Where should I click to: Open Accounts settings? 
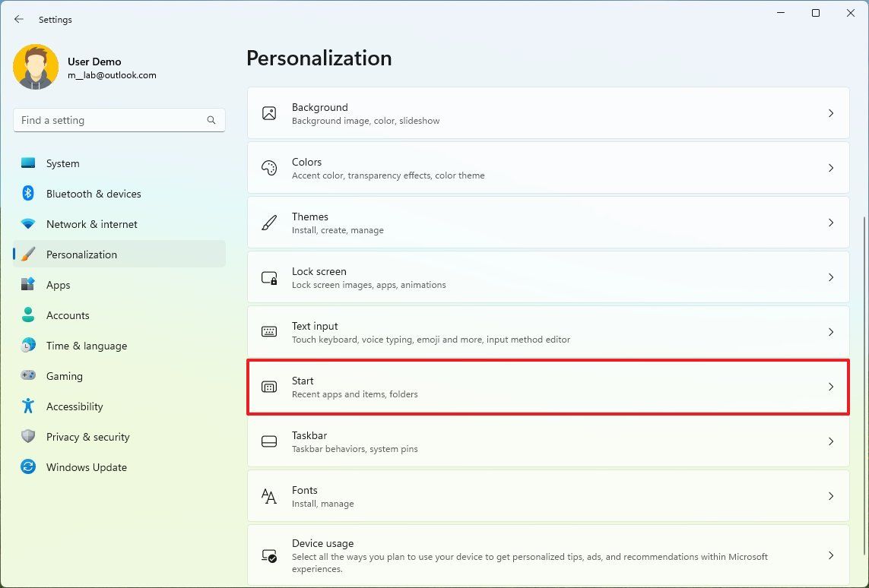(68, 315)
